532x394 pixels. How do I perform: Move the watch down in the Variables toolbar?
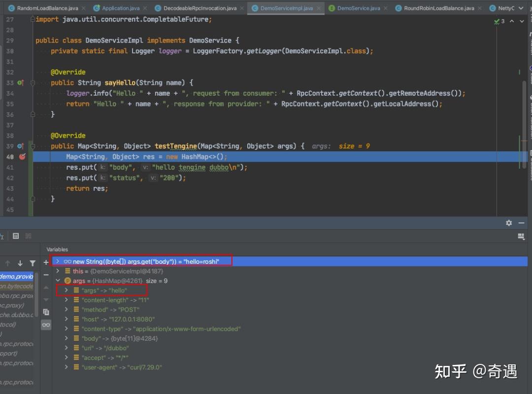click(46, 300)
